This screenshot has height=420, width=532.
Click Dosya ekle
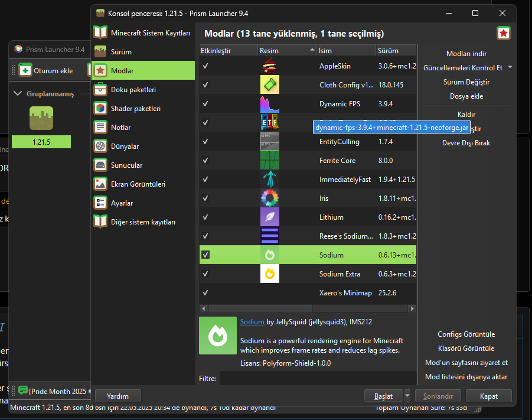pos(466,96)
